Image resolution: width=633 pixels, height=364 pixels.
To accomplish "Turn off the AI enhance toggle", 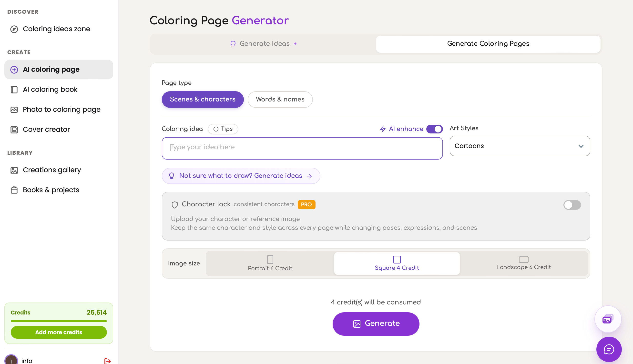I will (434, 129).
